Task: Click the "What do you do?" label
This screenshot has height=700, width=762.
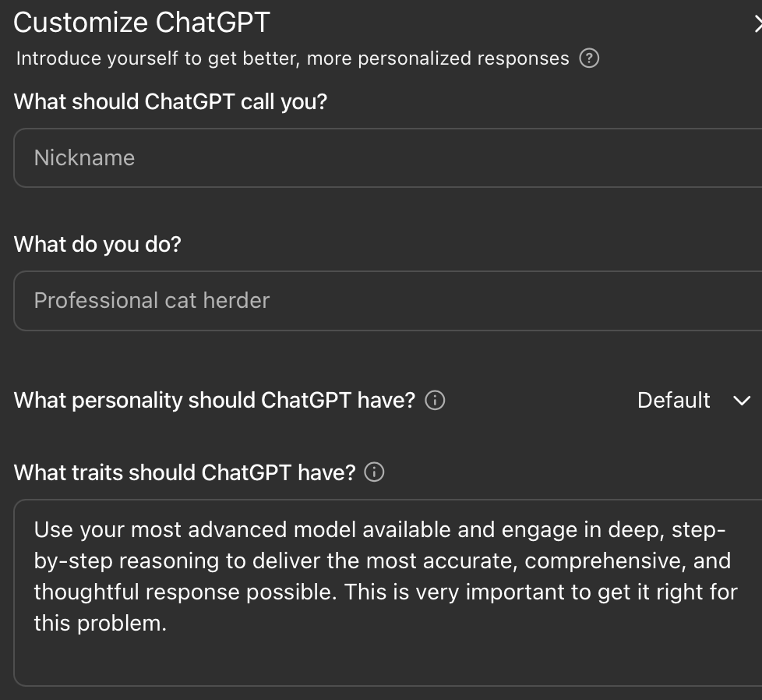Action: [97, 244]
